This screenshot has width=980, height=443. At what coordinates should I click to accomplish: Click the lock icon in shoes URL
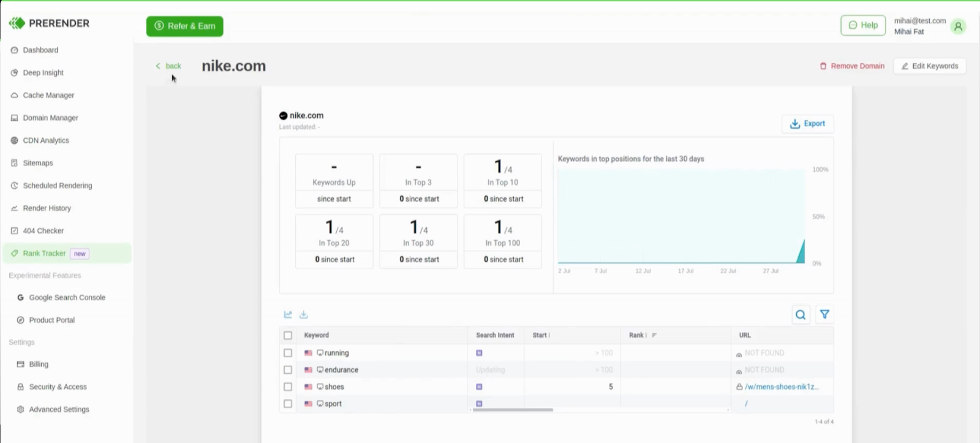pos(739,387)
